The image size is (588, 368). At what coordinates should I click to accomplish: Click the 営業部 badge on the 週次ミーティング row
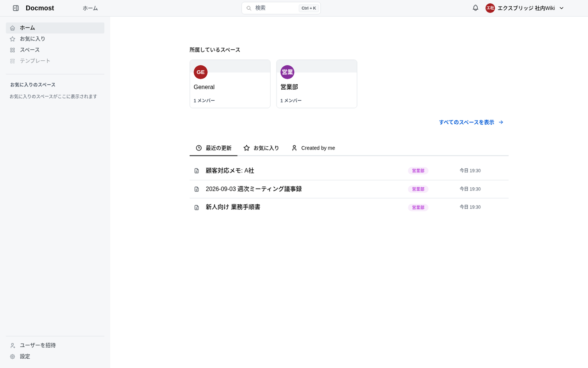[x=418, y=189]
